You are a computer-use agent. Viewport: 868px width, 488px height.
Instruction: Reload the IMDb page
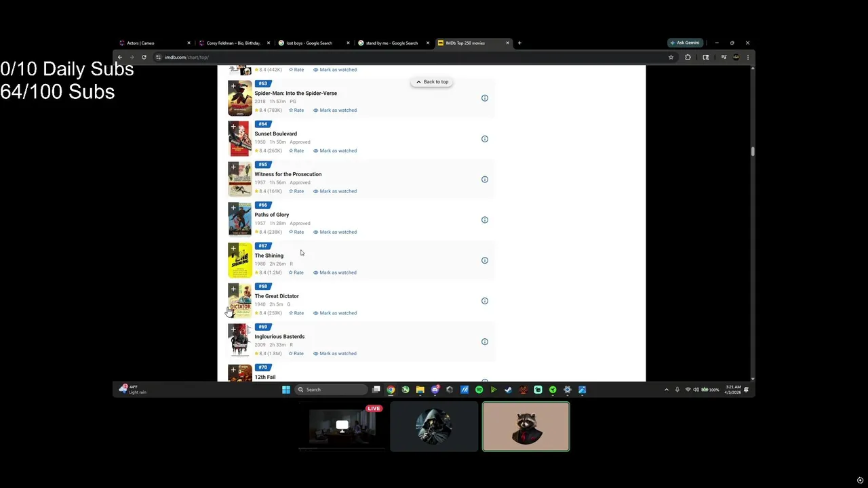(x=144, y=57)
